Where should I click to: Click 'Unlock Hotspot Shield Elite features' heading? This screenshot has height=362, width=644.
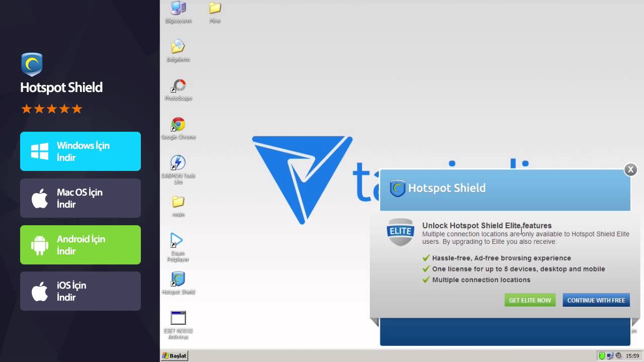[487, 226]
